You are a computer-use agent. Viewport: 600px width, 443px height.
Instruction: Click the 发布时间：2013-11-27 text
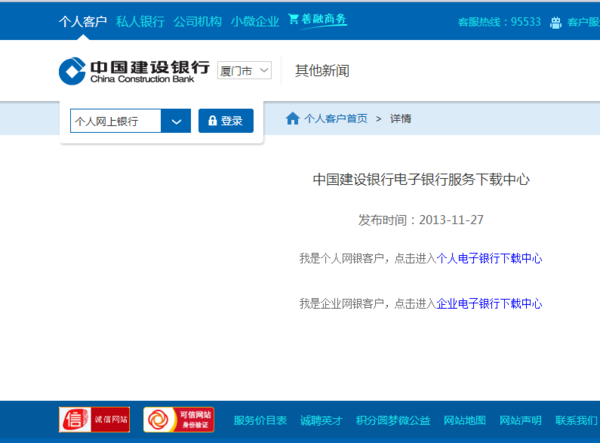[x=421, y=220]
